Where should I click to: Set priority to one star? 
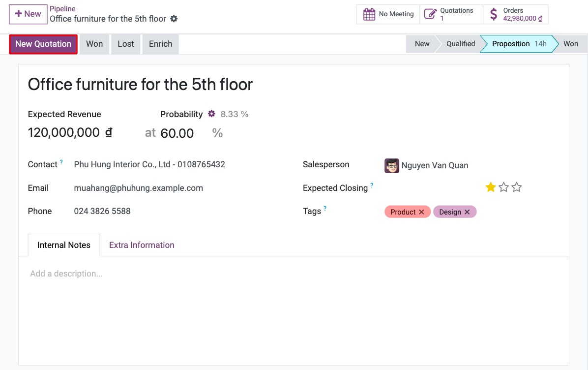tap(491, 187)
